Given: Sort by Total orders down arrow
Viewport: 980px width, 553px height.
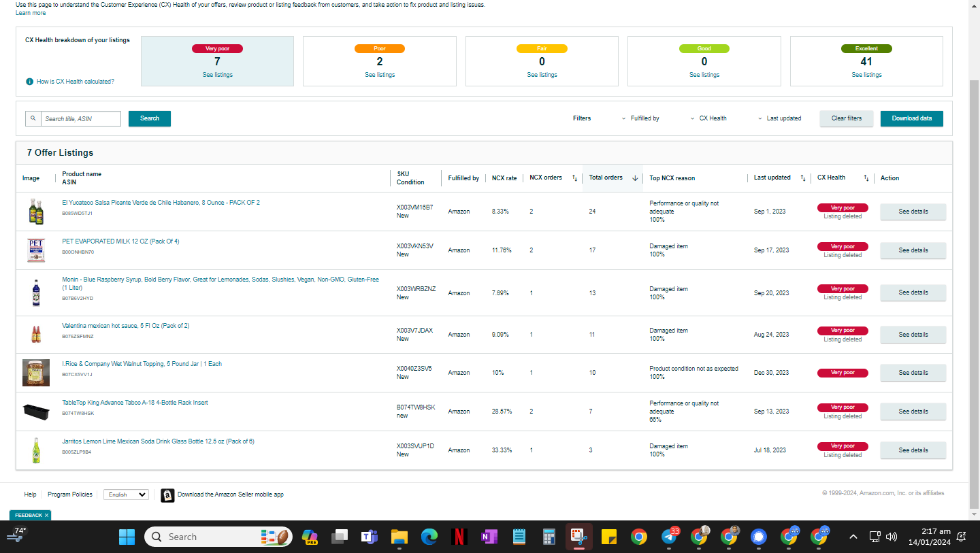Looking at the screenshot, I should coord(635,178).
